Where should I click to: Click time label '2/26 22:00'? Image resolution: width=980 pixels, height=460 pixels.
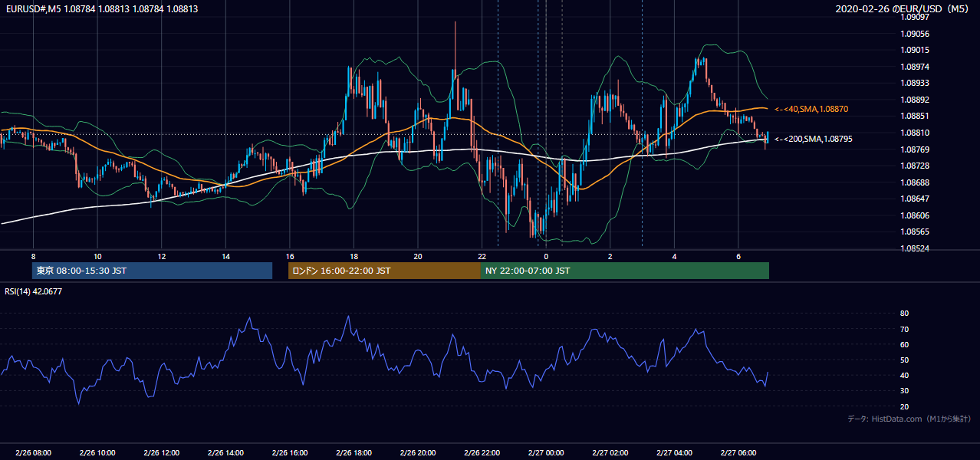(482, 453)
